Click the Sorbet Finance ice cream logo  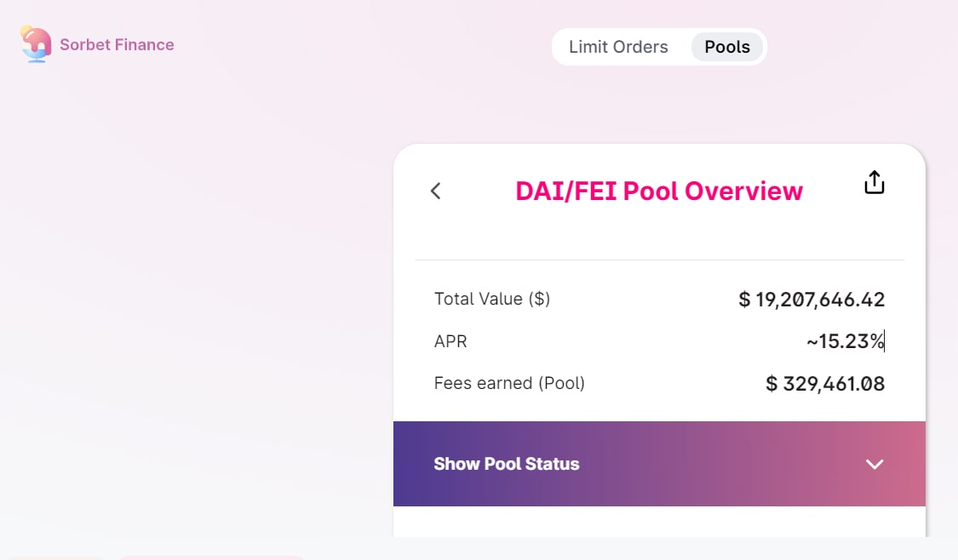(35, 43)
